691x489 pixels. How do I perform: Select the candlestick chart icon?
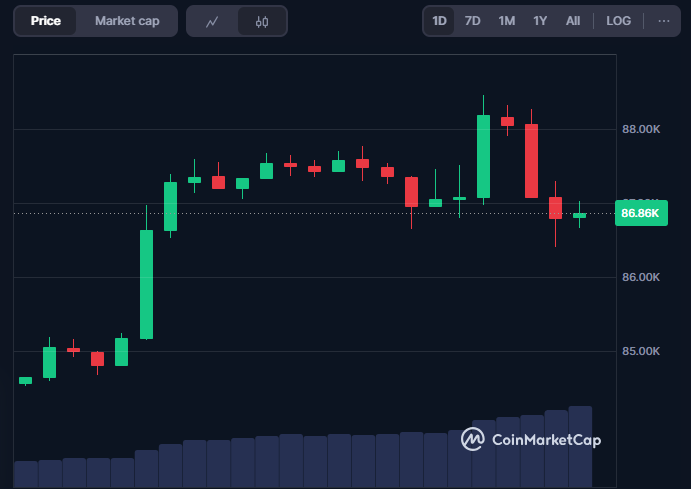(262, 21)
